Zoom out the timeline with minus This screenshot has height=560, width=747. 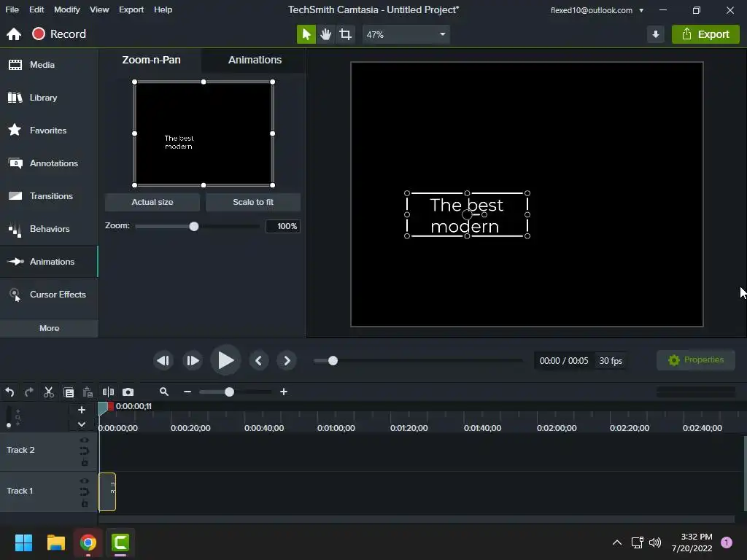pyautogui.click(x=187, y=392)
